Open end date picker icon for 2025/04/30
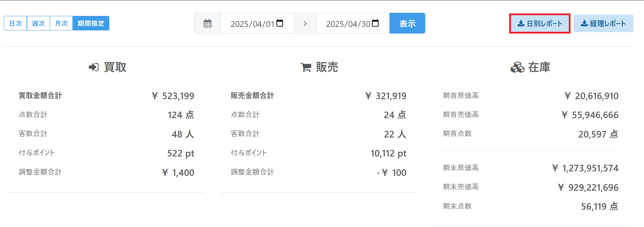 tap(375, 23)
